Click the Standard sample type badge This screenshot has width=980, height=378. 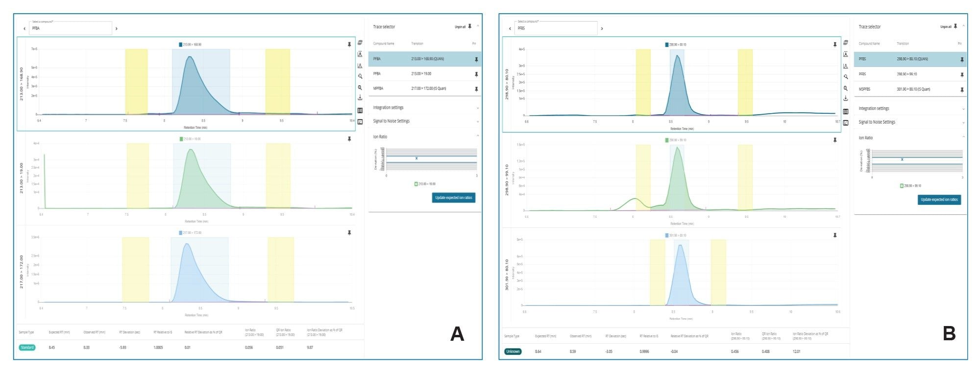point(27,348)
